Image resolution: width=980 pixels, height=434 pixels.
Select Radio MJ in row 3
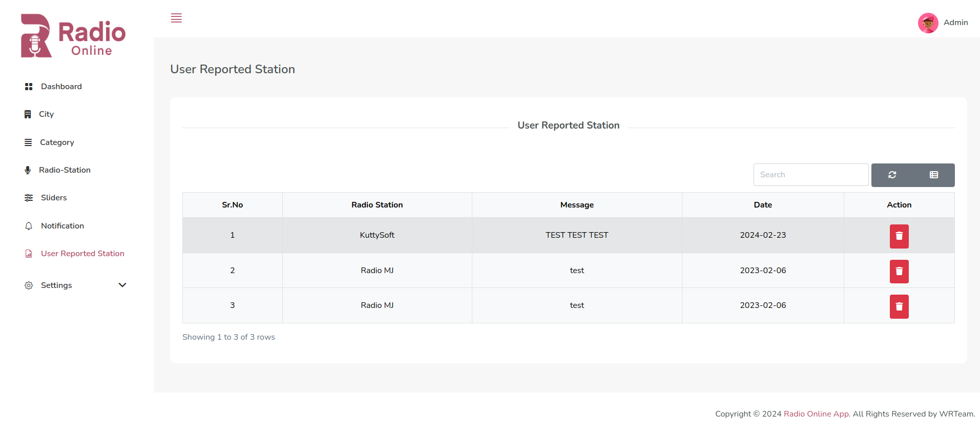[x=377, y=305]
